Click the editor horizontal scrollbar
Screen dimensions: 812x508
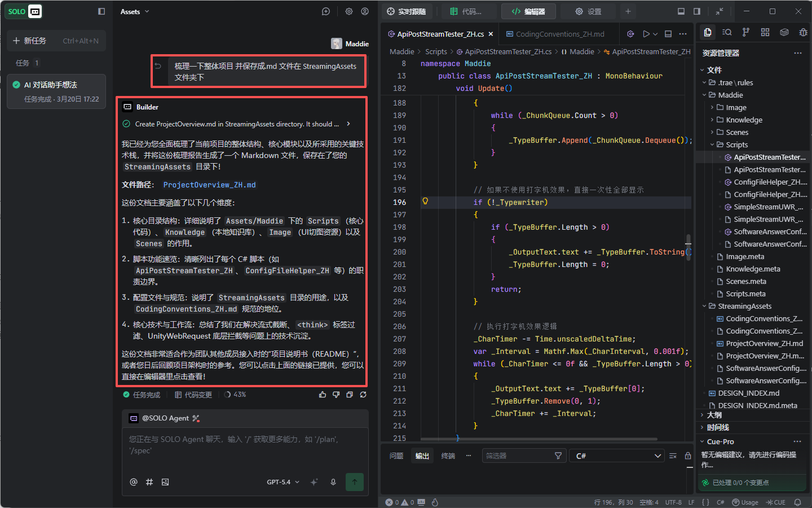click(x=539, y=439)
